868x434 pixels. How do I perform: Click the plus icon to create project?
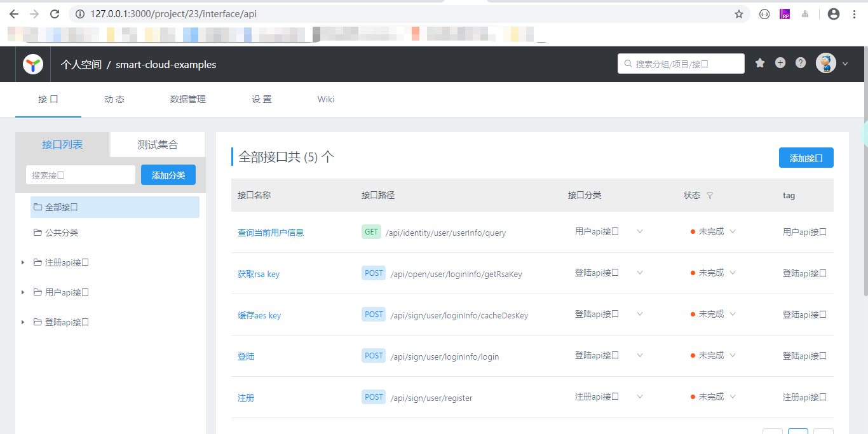[780, 63]
